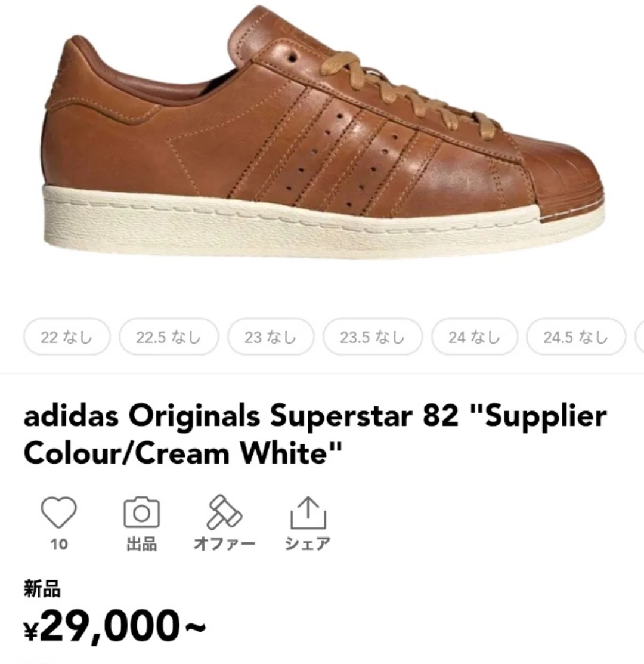This screenshot has height=664, width=644.
Task: Choose size 24.5 なし chip
Action: [x=576, y=337]
